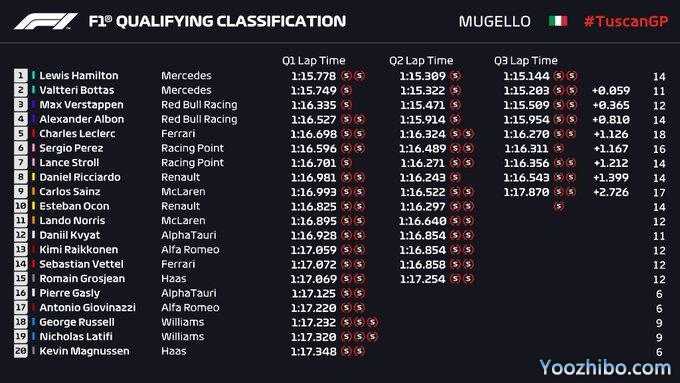Click the soft tyre icon in Ocon's Q3 column
680x383 pixels.
pyautogui.click(x=559, y=206)
